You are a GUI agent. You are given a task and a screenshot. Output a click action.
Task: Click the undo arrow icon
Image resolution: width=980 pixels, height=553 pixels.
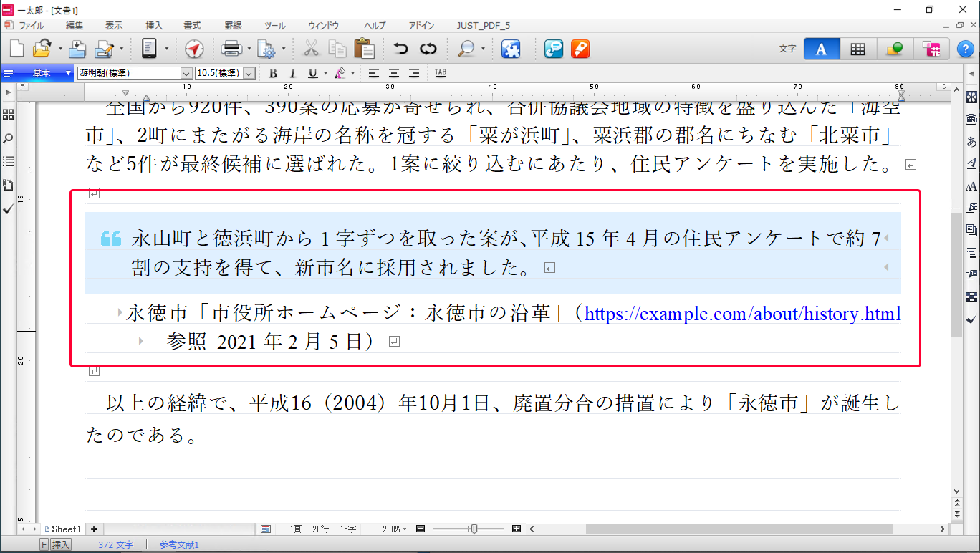(400, 49)
